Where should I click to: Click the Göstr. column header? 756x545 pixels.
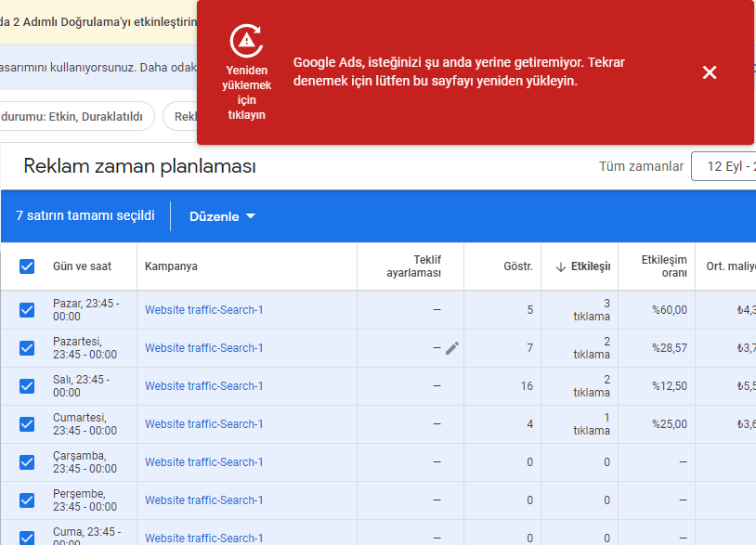[518, 266]
